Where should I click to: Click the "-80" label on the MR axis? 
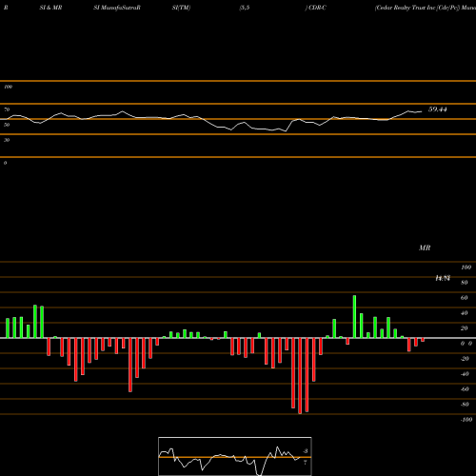pos(465,405)
